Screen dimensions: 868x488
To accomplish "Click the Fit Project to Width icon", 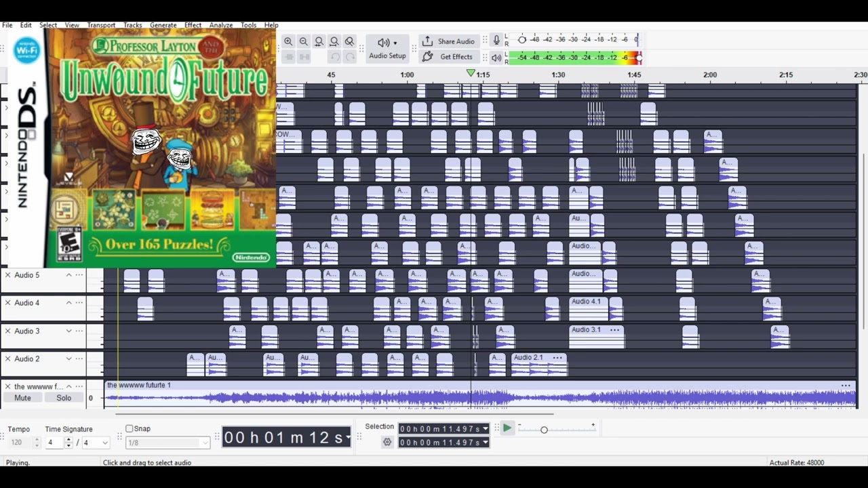I will [x=334, y=41].
